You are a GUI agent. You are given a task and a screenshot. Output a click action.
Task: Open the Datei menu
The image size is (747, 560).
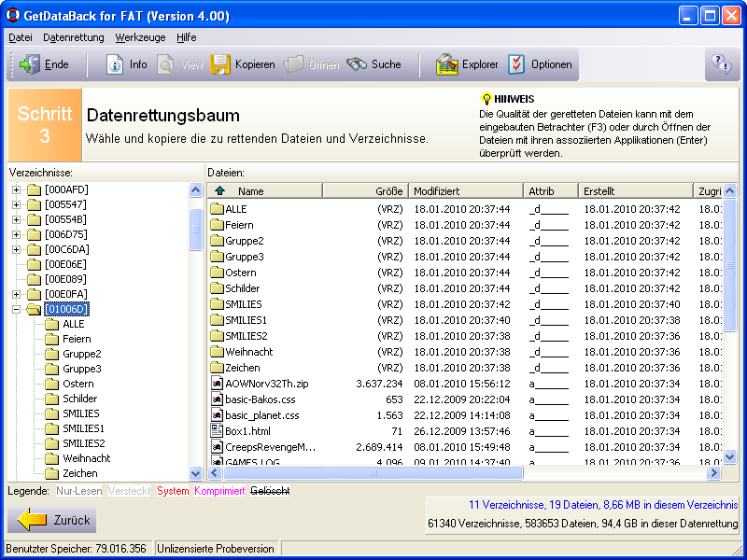[21, 37]
